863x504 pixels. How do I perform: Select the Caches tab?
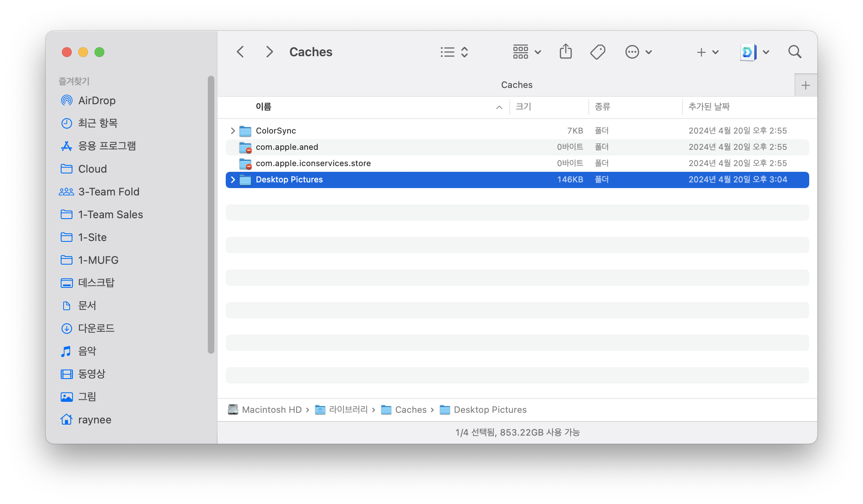click(516, 85)
